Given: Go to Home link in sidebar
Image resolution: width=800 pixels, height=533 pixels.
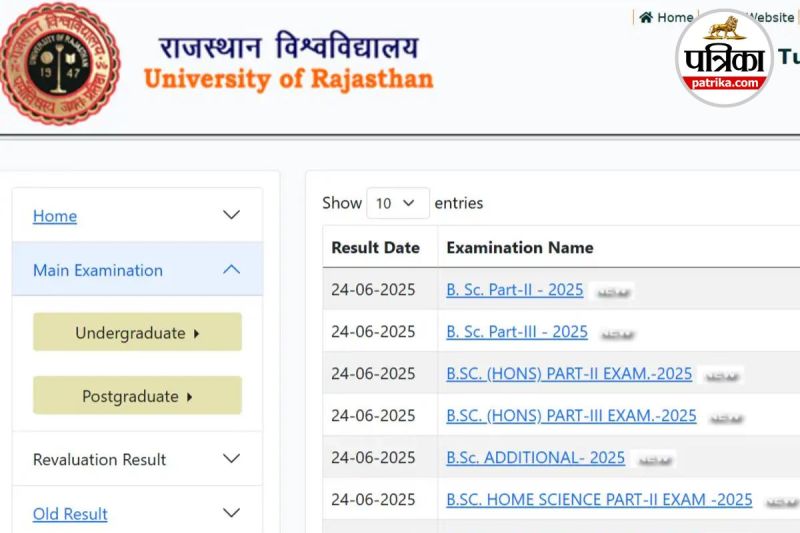Looking at the screenshot, I should point(55,216).
